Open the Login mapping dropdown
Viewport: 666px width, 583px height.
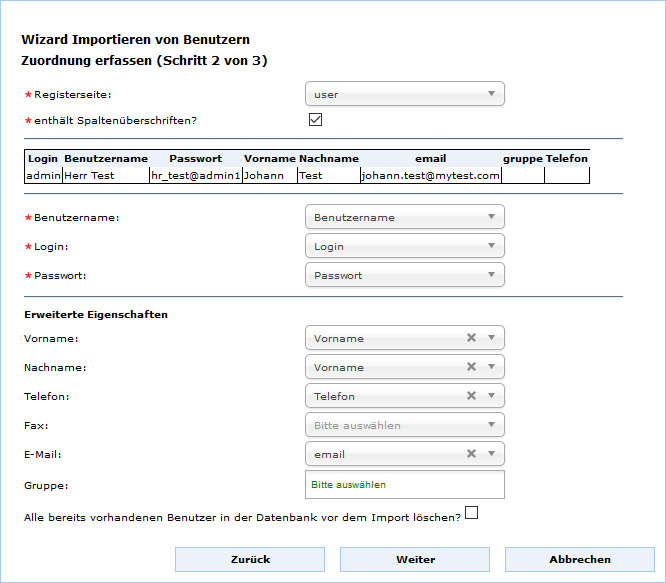pyautogui.click(x=404, y=246)
